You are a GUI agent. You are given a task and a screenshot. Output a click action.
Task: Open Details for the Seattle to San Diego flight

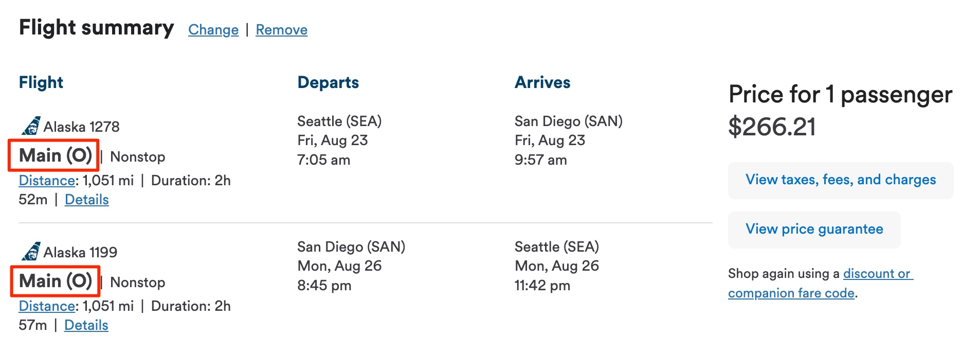[86, 200]
